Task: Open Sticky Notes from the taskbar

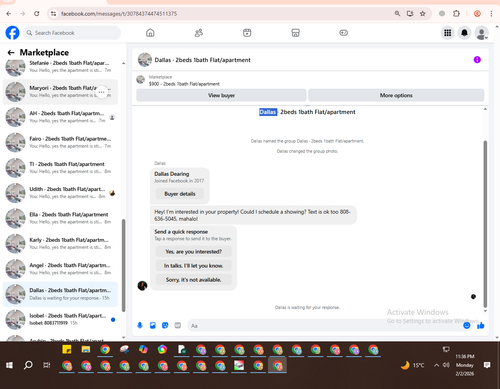Action: coord(67,349)
